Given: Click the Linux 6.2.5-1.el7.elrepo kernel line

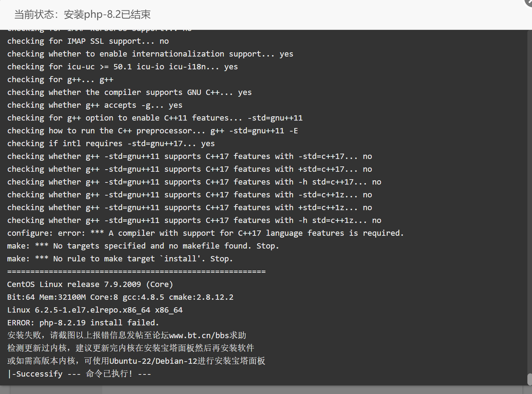Looking at the screenshot, I should click(x=95, y=310).
